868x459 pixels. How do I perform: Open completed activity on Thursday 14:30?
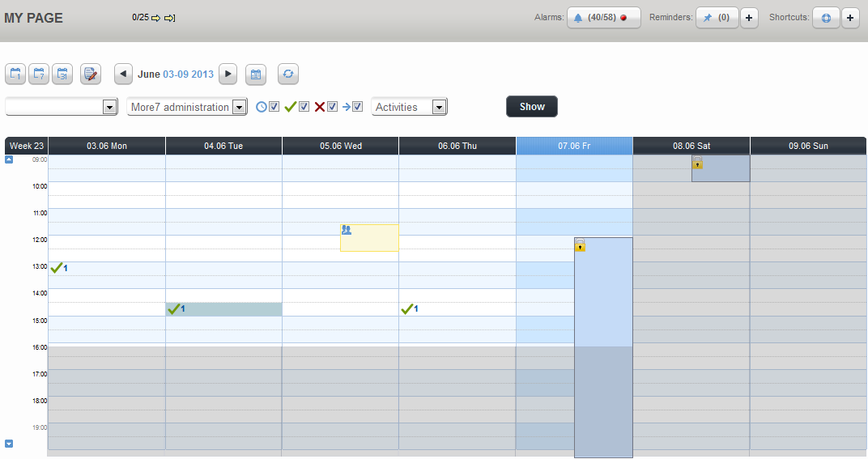coord(410,309)
